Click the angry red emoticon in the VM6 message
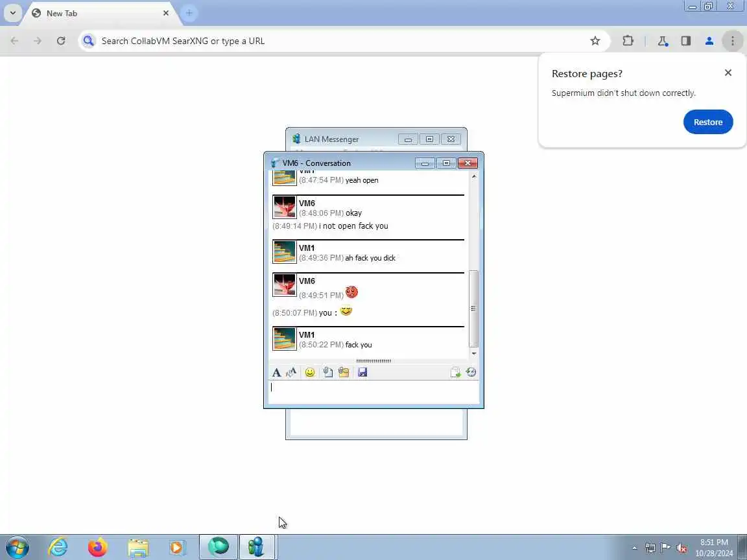The width and height of the screenshot is (747, 560). point(351,292)
